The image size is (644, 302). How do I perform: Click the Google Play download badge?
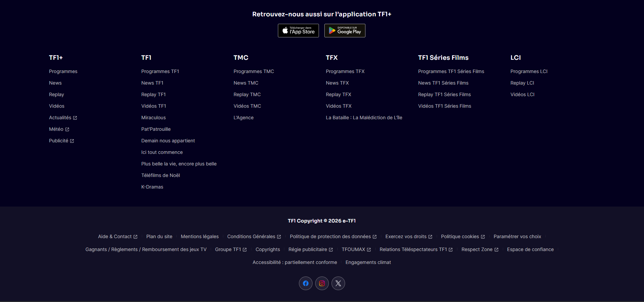coord(345,31)
